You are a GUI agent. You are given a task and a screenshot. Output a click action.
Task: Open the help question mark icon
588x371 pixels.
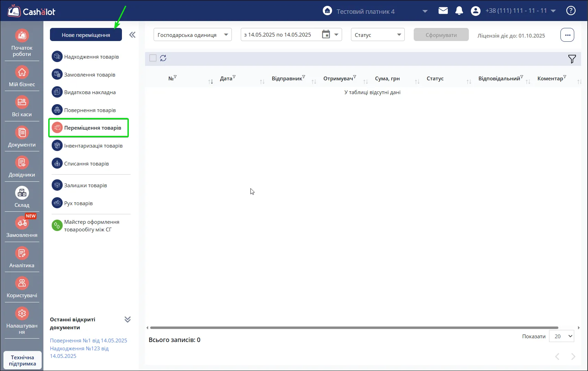click(x=571, y=11)
